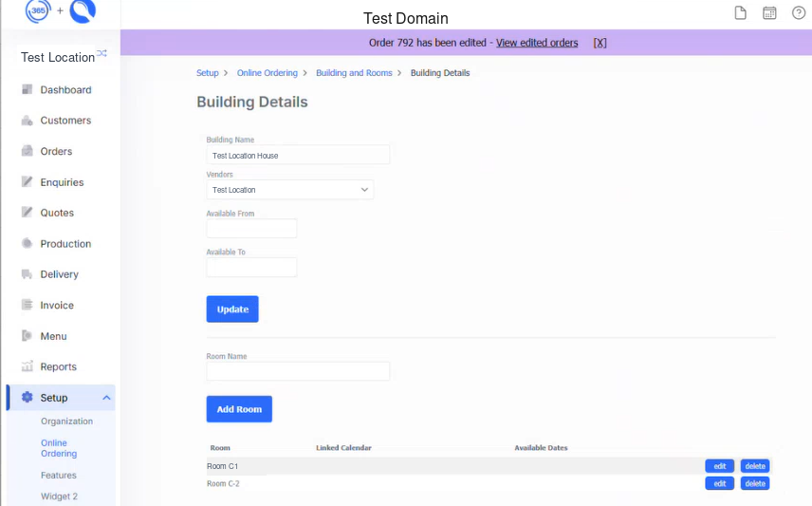Click the Invoice sidebar icon
This screenshot has width=812, height=506.
tap(27, 305)
